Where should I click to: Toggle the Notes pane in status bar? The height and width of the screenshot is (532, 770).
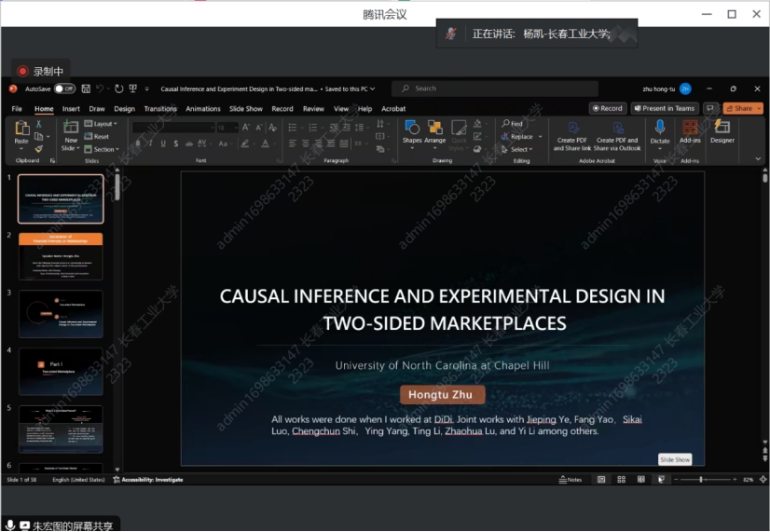[571, 480]
